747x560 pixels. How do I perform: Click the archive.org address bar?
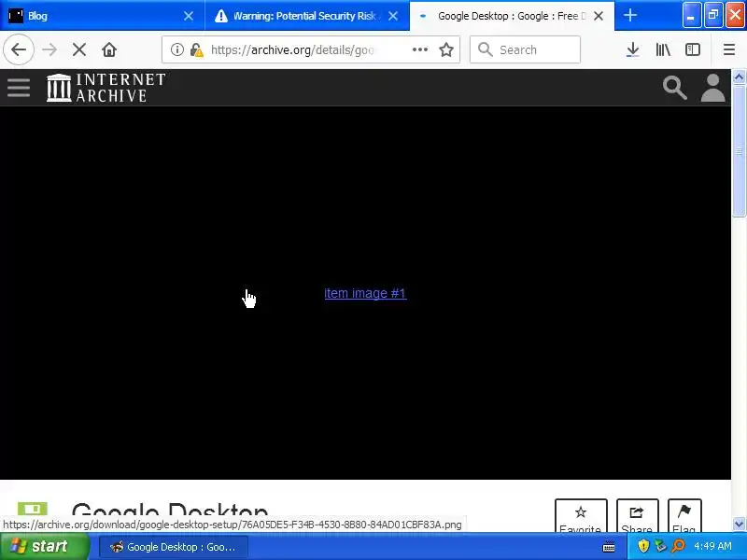[310, 49]
